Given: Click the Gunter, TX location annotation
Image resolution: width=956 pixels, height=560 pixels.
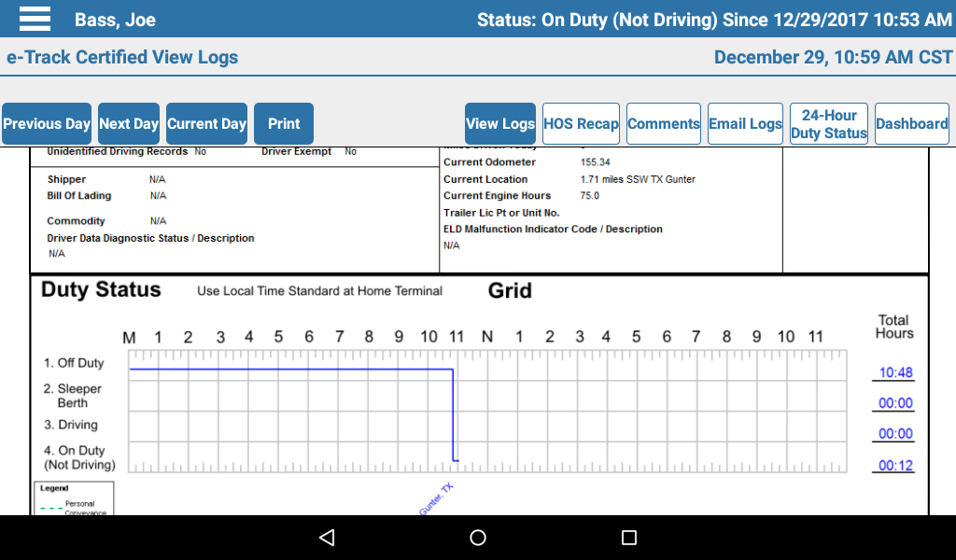Looking at the screenshot, I should (436, 499).
